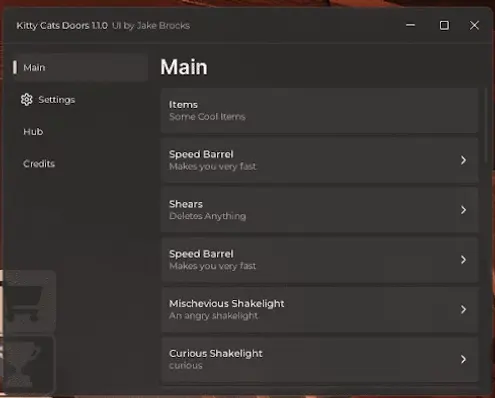495x398 pixels.
Task: Maximize the Kitty Cats Doors window
Action: [444, 25]
